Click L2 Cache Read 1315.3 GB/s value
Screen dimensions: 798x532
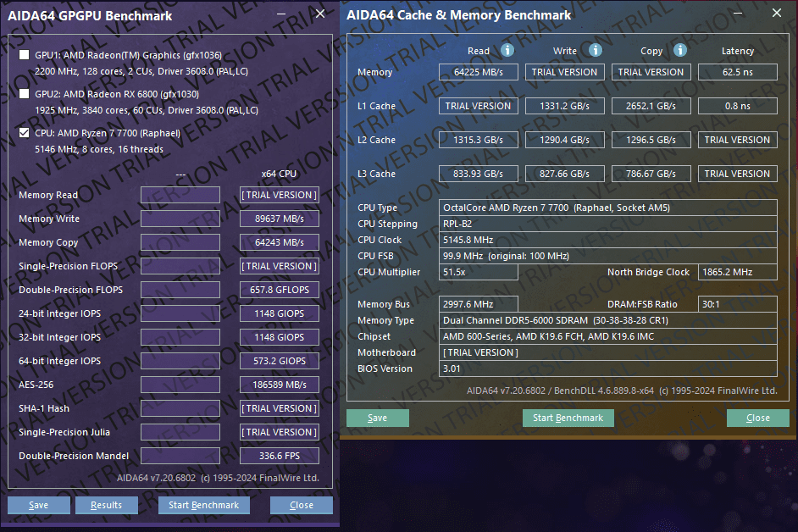click(x=479, y=140)
